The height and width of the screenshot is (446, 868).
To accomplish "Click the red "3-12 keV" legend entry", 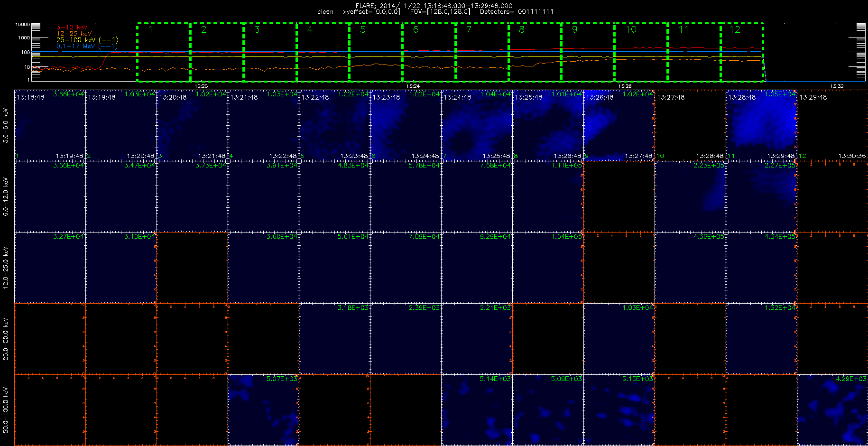I will coord(72,28).
